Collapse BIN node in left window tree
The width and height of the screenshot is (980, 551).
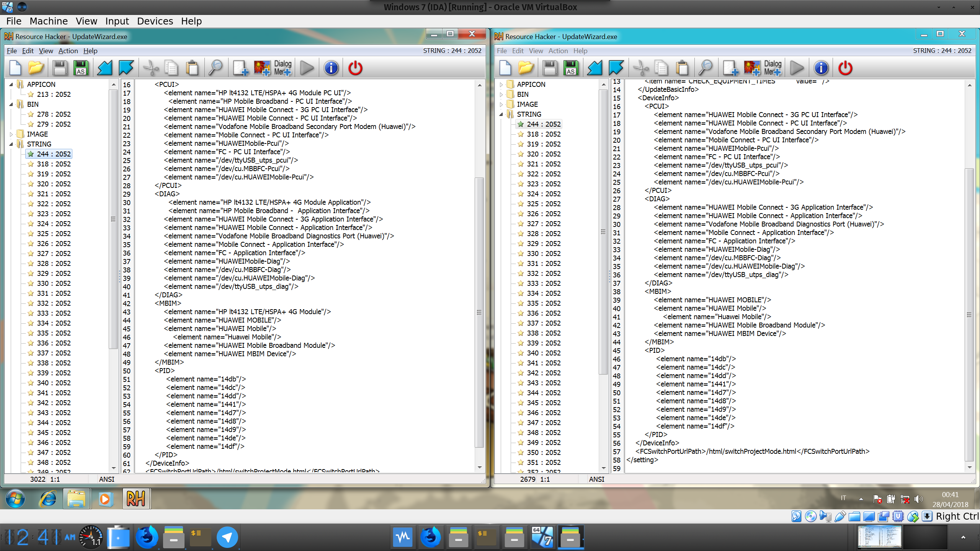[11, 104]
